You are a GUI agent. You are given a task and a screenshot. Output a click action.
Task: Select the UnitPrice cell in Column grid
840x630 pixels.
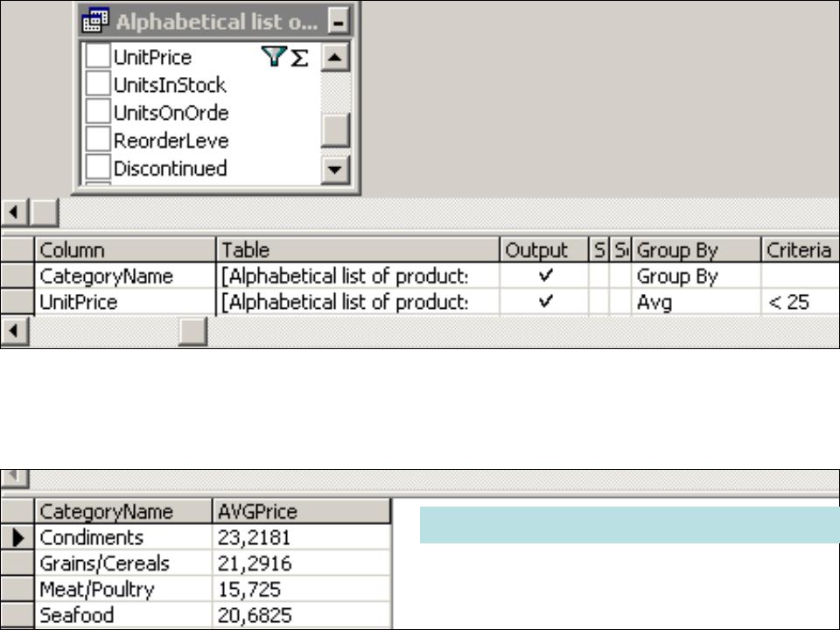click(125, 302)
